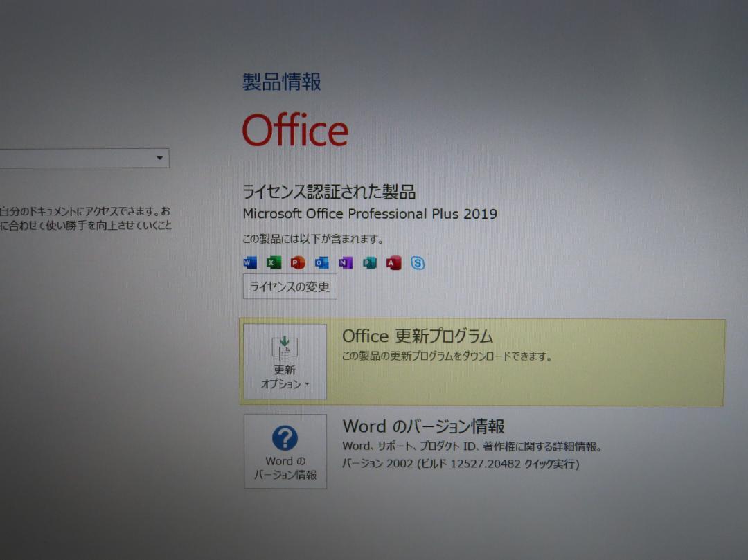Click the Word、サポート、プロダクト ID description text
Image resolution: width=748 pixels, height=560 pixels.
coord(473,446)
